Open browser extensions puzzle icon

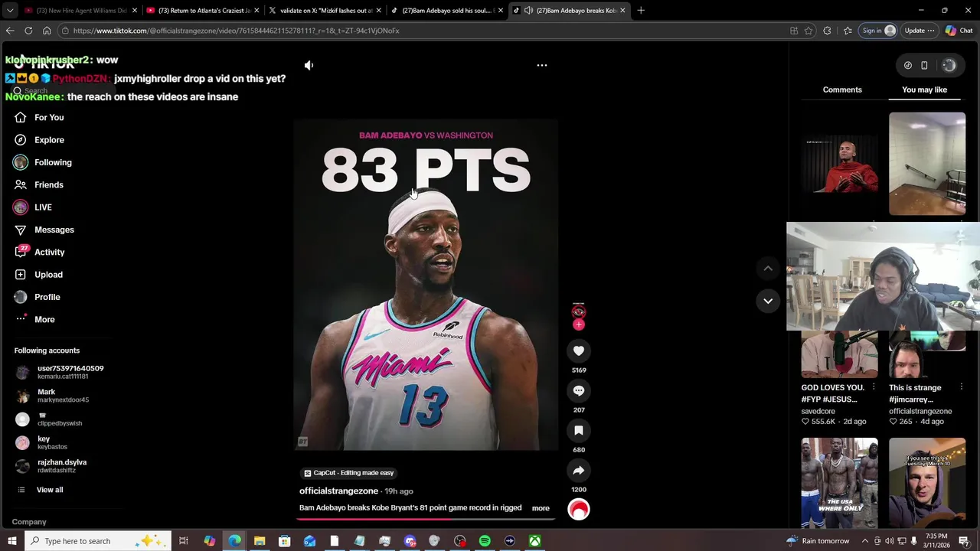[827, 31]
